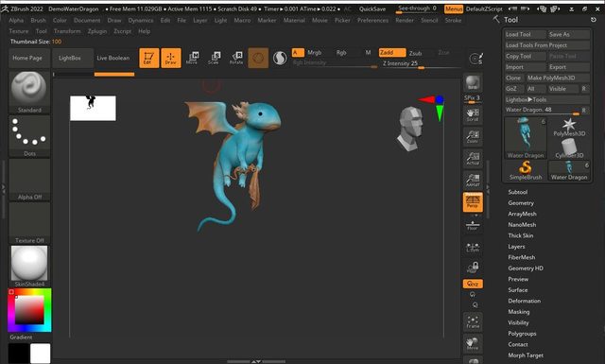Toggle the Live Boolean button
Screen dimensions: 605x364
pyautogui.click(x=113, y=58)
